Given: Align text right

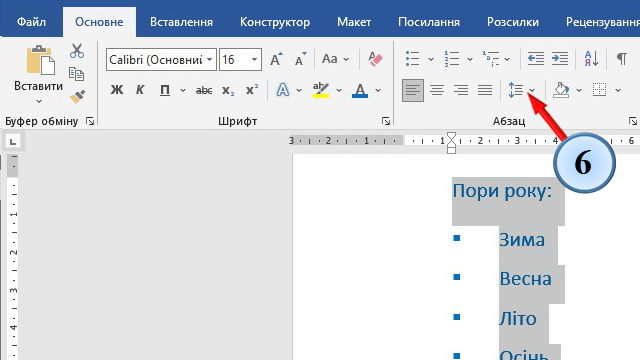Looking at the screenshot, I should point(461,90).
